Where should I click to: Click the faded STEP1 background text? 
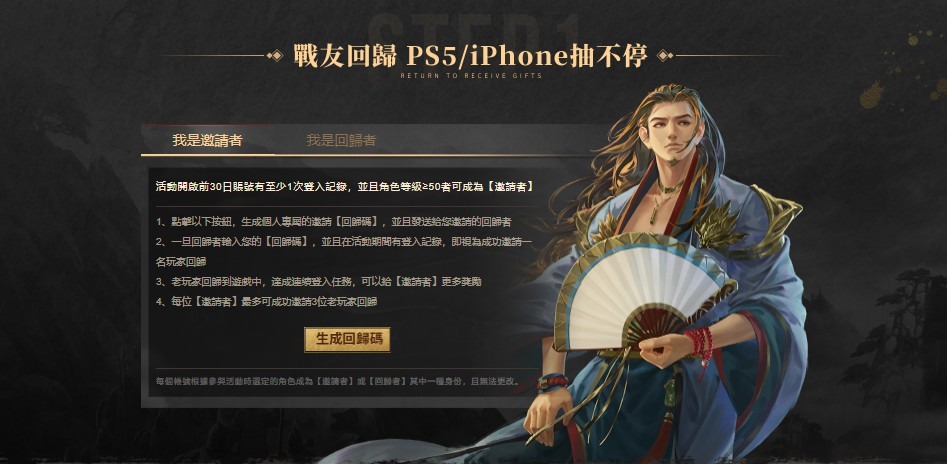pyautogui.click(x=475, y=31)
